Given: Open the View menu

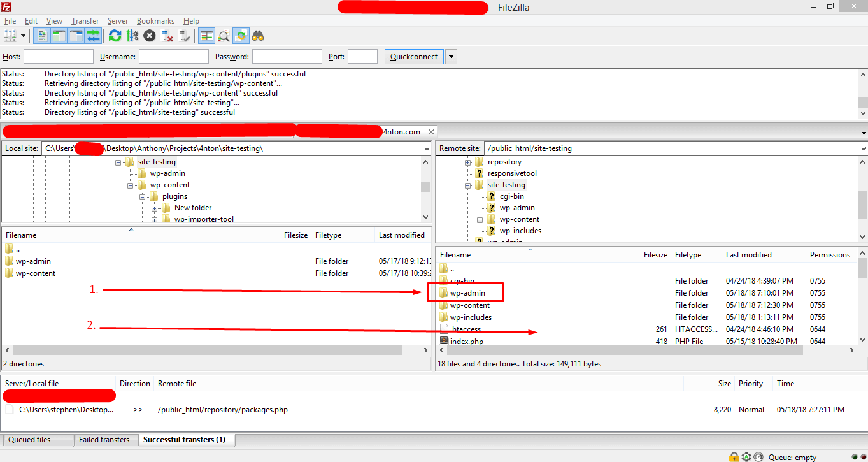Looking at the screenshot, I should (54, 21).
